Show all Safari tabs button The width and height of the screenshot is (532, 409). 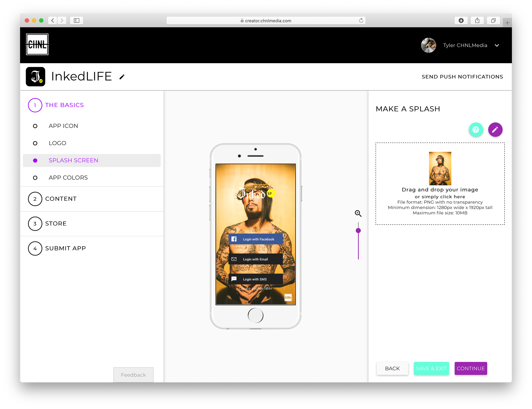pos(493,21)
